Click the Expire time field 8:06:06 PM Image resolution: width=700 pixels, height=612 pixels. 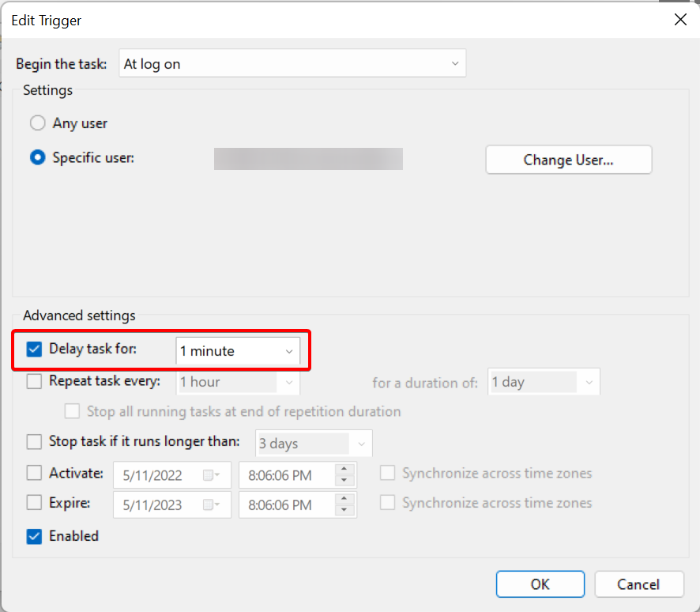(x=286, y=505)
